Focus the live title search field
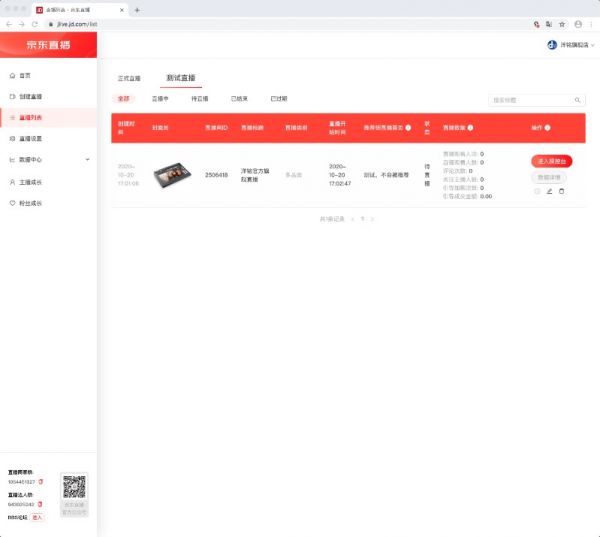This screenshot has height=537, width=600. [532, 100]
